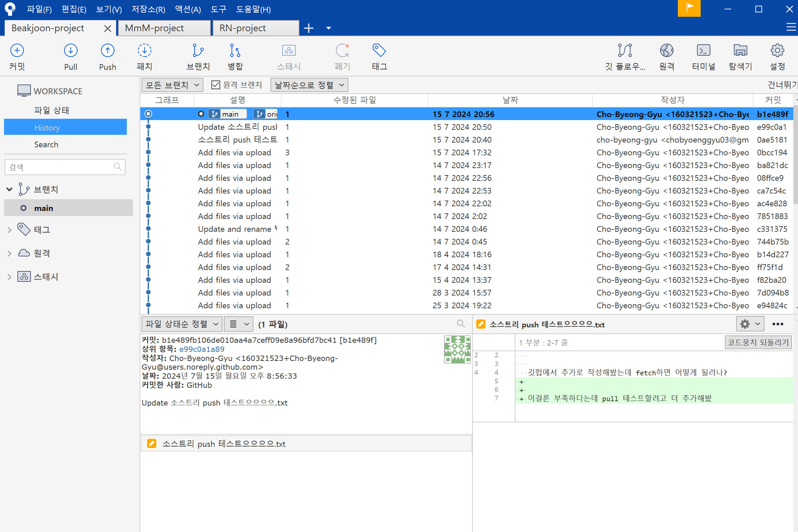Select Search in sidebar
Screen dimensions: 798x532
tap(46, 145)
